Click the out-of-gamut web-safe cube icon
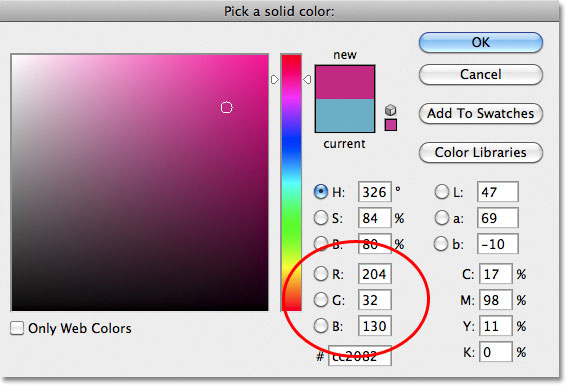The height and width of the screenshot is (385, 566). coord(390,110)
